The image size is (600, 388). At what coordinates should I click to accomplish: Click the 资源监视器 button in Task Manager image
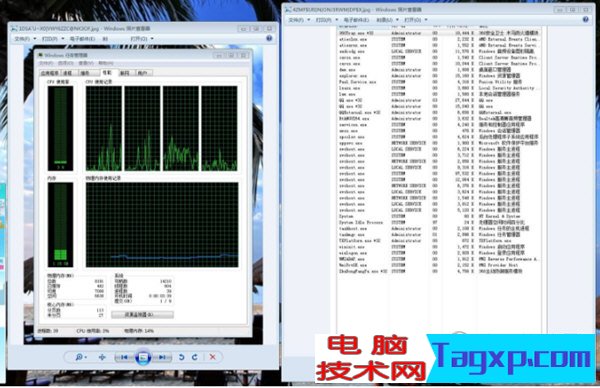pos(142,315)
